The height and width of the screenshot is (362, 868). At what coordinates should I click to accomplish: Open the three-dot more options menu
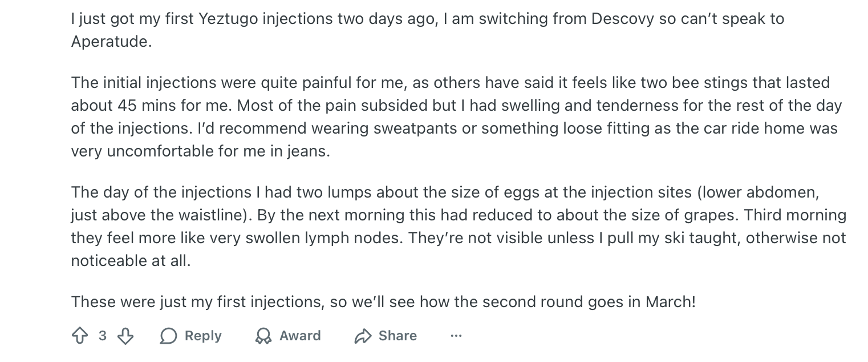(456, 336)
